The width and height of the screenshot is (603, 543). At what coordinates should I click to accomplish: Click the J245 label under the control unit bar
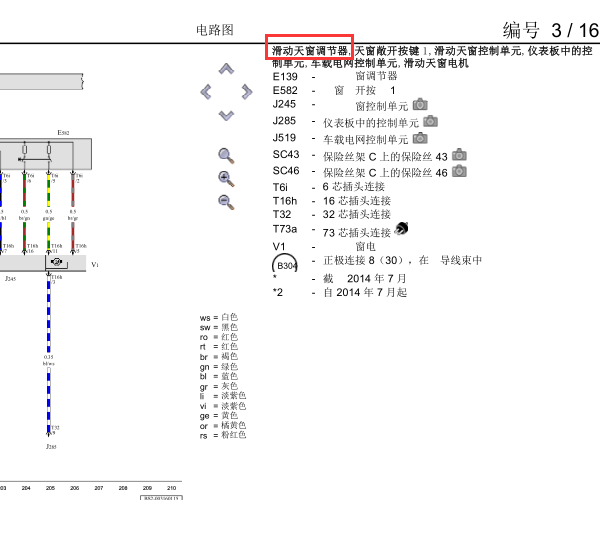10,278
